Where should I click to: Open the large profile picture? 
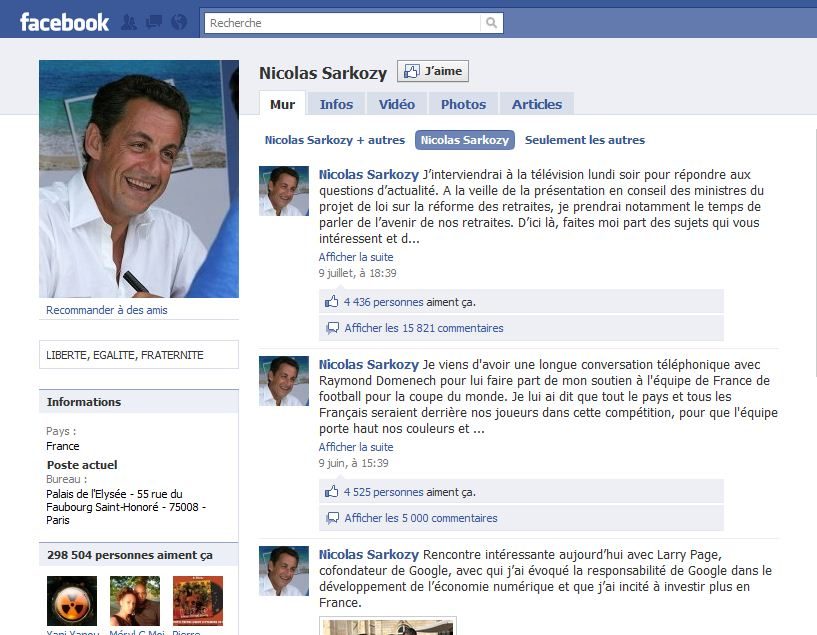[x=139, y=179]
